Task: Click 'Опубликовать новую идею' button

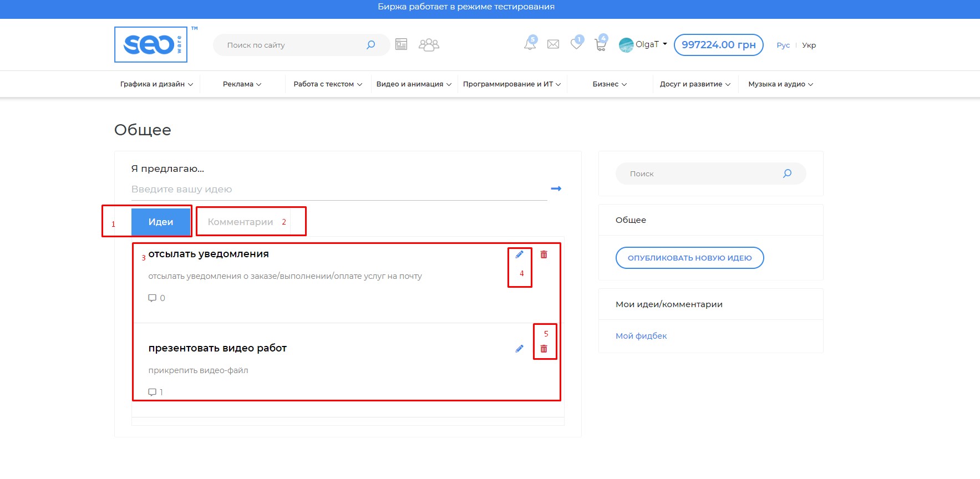Action: click(x=689, y=258)
